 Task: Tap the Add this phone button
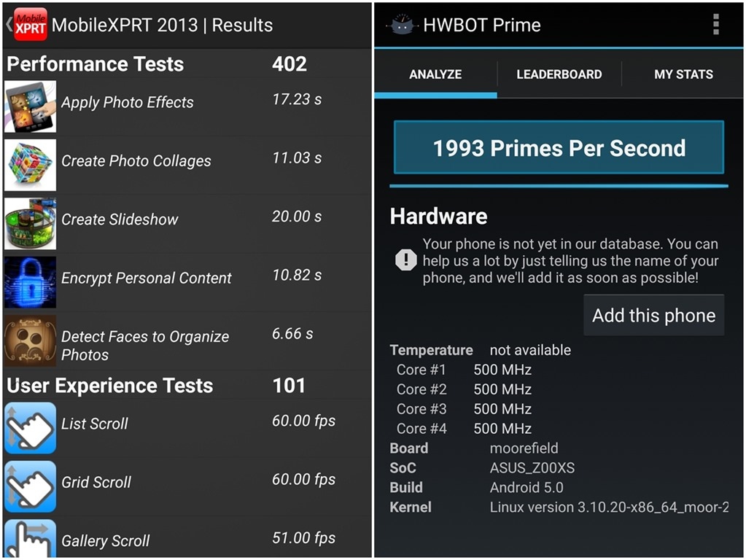click(653, 316)
